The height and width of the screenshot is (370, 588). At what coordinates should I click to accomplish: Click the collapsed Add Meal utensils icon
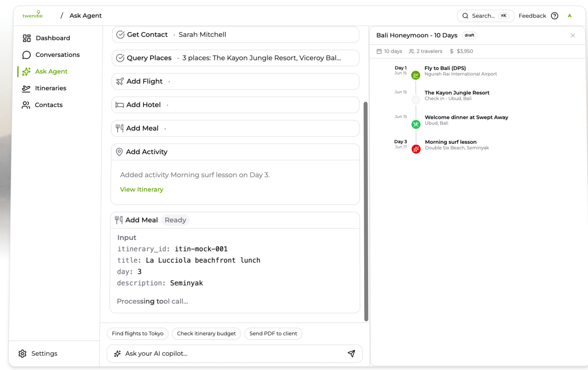tap(119, 128)
